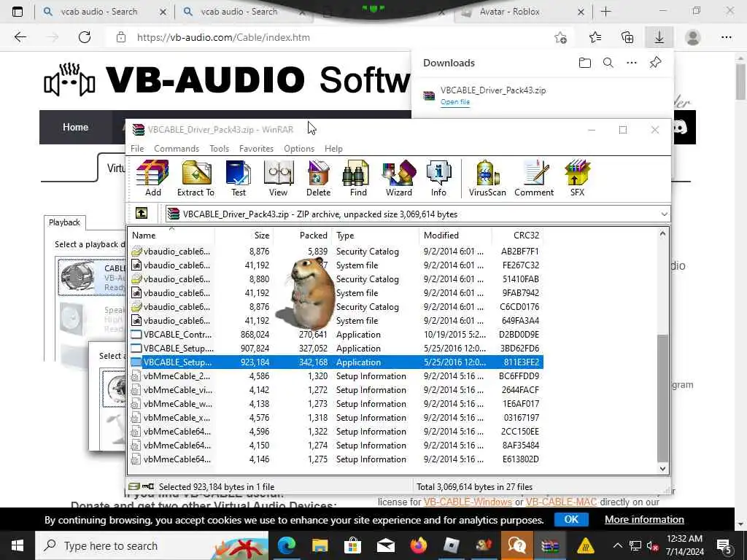Expand the archive path dropdown
This screenshot has height=560, width=747.
pos(664,214)
